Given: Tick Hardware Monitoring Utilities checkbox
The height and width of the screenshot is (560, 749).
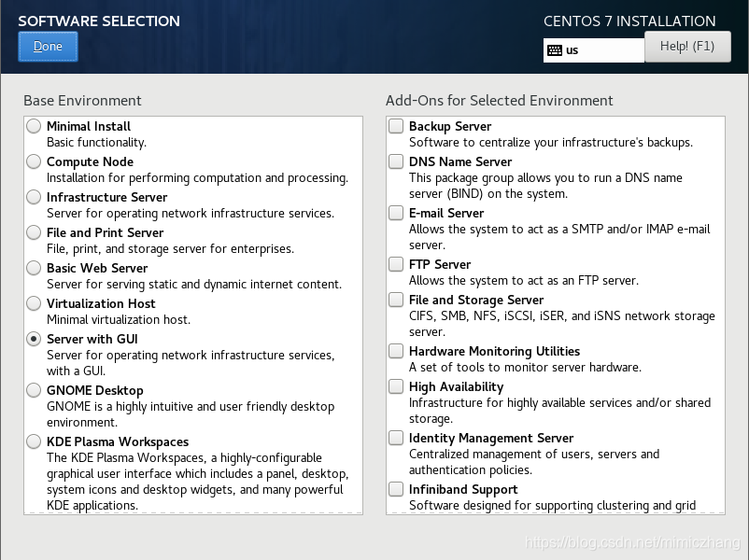Looking at the screenshot, I should (396, 351).
